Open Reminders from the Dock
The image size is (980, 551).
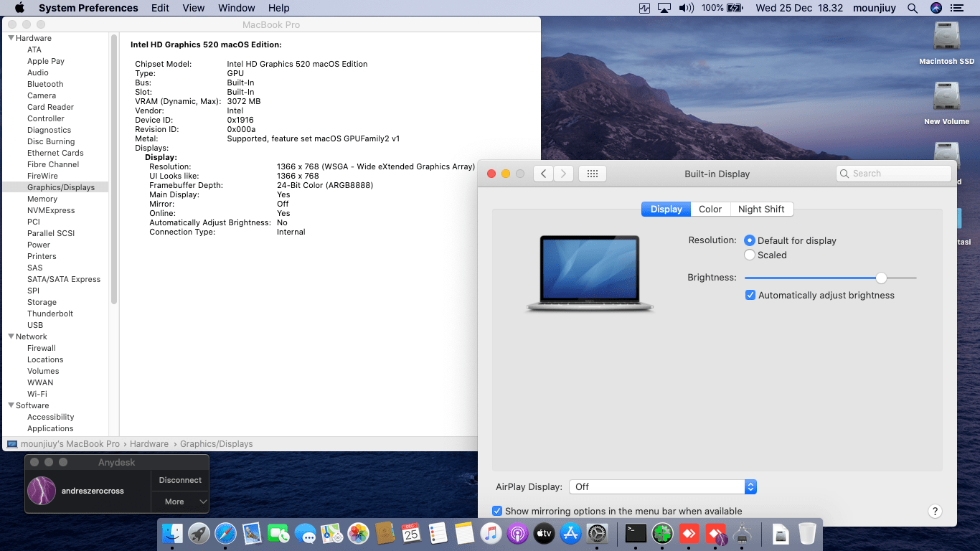pyautogui.click(x=438, y=533)
